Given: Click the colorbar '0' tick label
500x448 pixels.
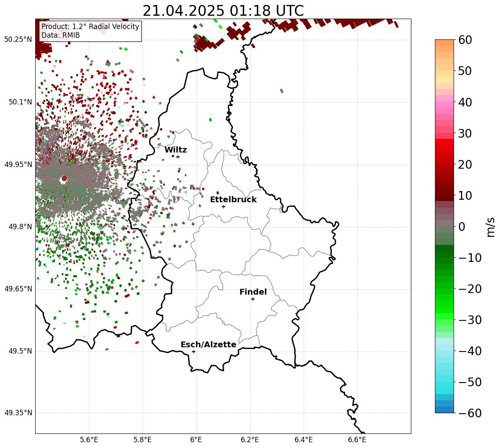Looking at the screenshot, I should [461, 226].
